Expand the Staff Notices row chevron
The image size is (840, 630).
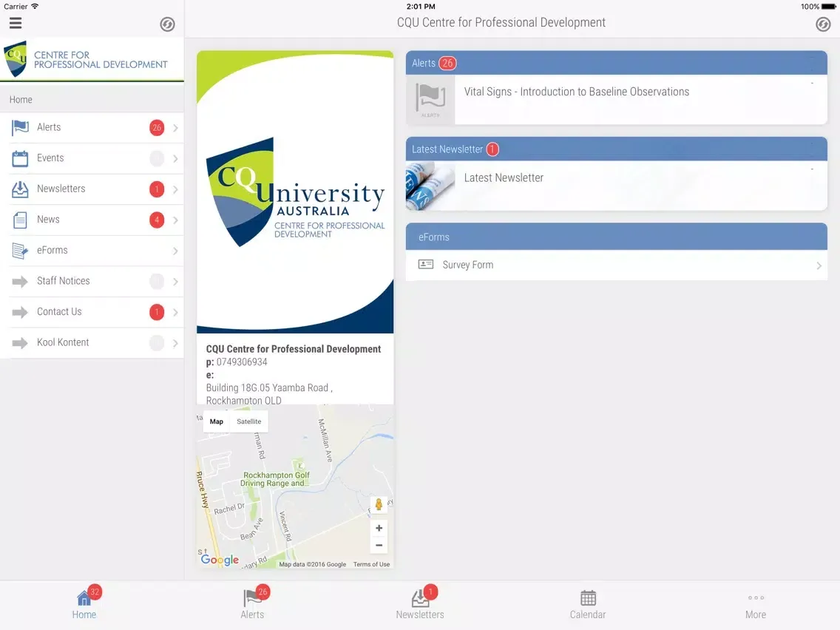tap(175, 282)
